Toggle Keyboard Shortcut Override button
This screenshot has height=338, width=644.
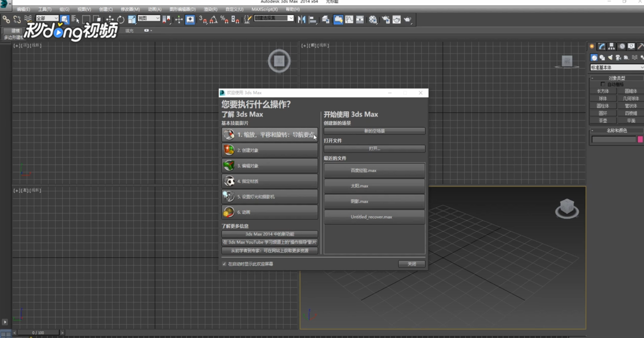190,19
